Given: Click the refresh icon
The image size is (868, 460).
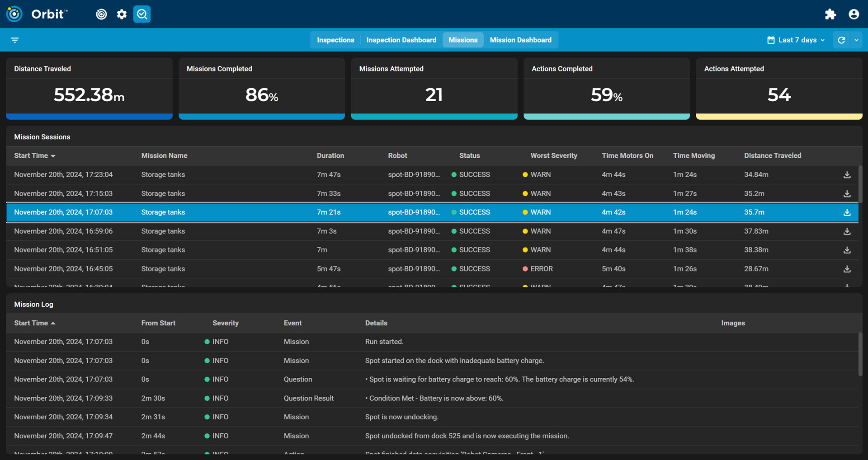Looking at the screenshot, I should 841,40.
